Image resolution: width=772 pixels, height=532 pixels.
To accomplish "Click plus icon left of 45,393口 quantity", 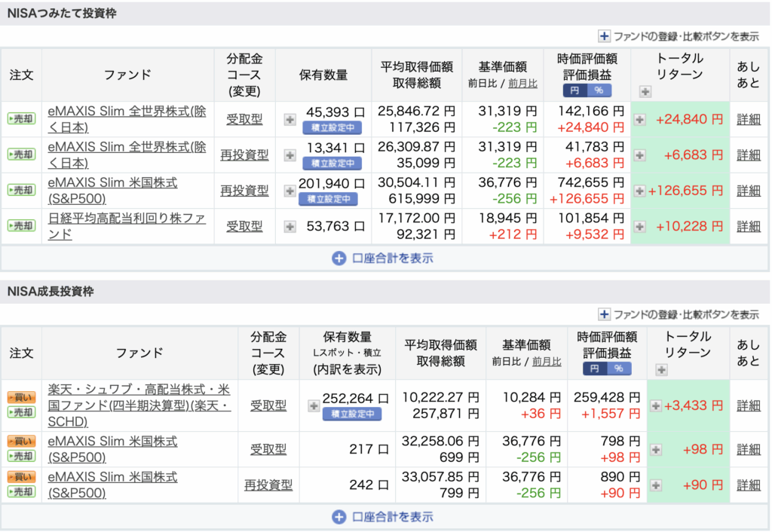I will (289, 119).
